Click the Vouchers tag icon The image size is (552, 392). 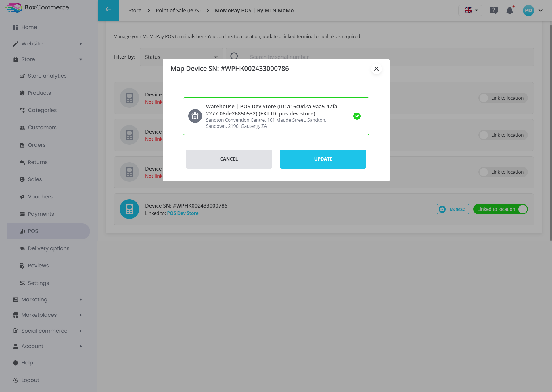22,197
